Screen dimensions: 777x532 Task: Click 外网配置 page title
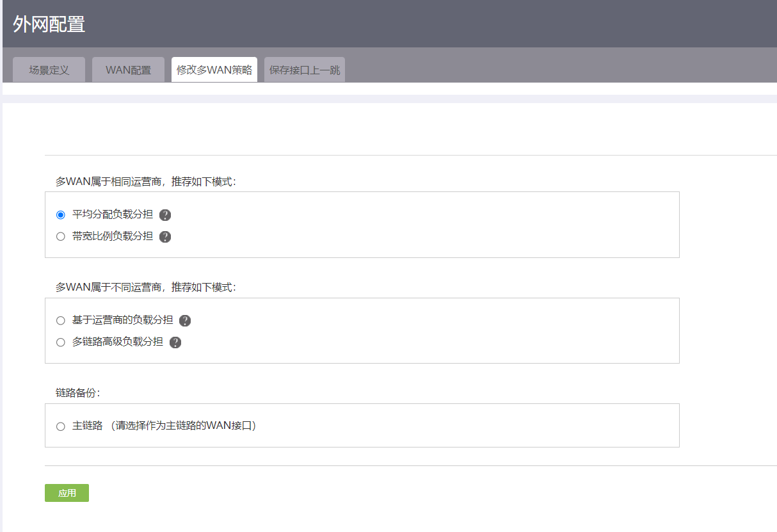click(49, 24)
